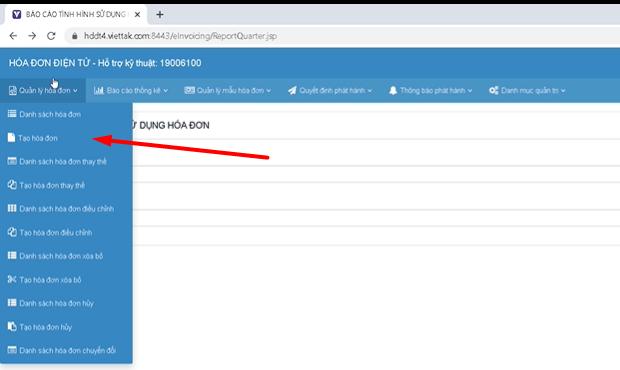The width and height of the screenshot is (620, 370).
Task: Click icon beside Tạo hóa đơn điều chỉnh
Action: point(12,232)
